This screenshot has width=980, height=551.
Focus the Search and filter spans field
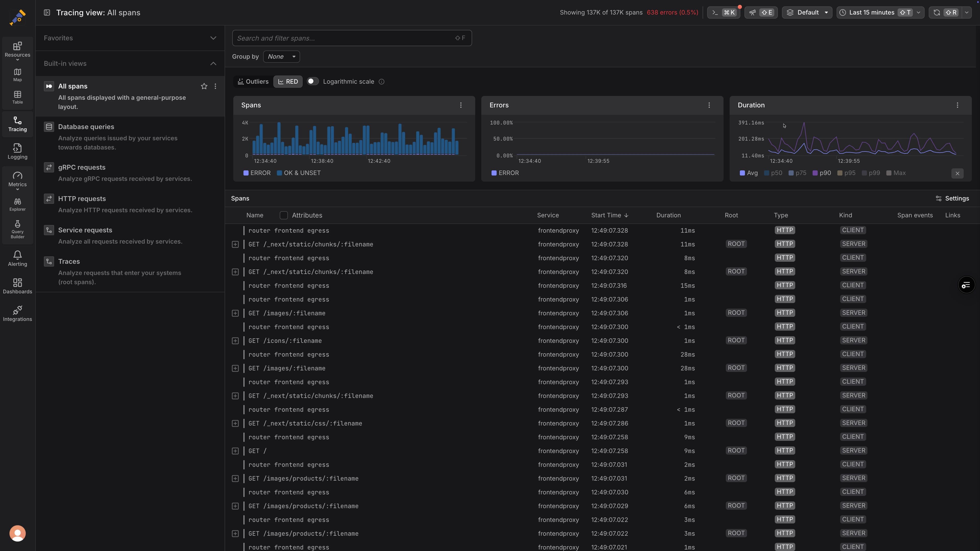pos(351,38)
